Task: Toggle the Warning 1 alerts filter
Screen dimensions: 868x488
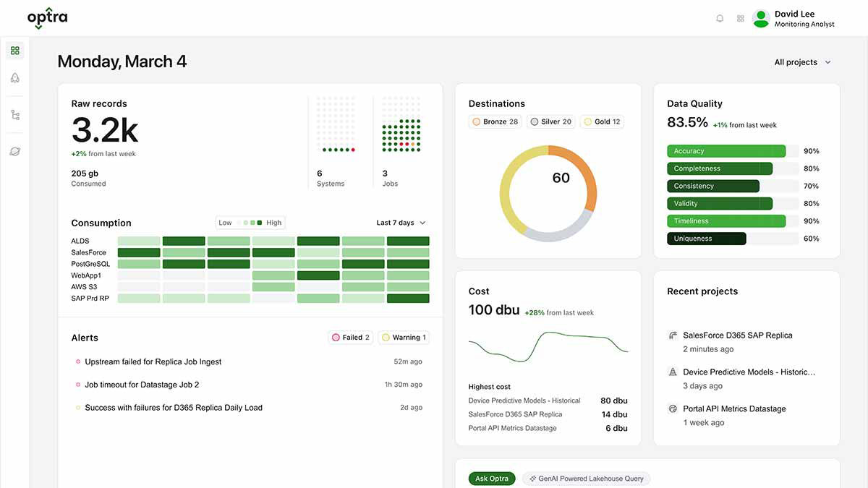Action: [404, 337]
